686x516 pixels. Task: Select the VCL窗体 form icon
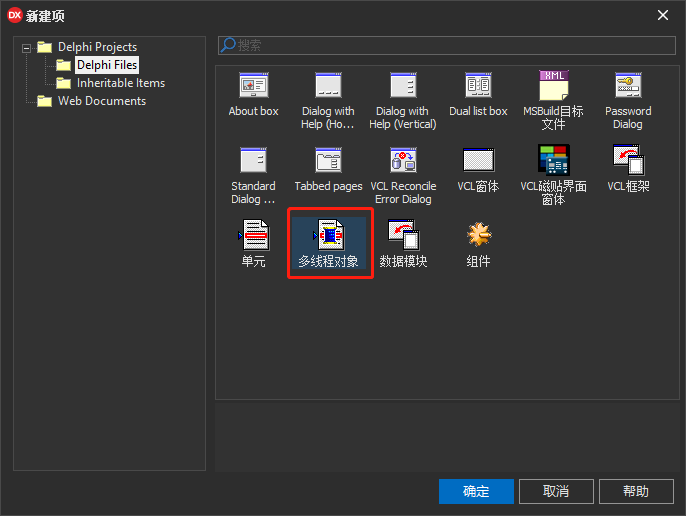[478, 160]
